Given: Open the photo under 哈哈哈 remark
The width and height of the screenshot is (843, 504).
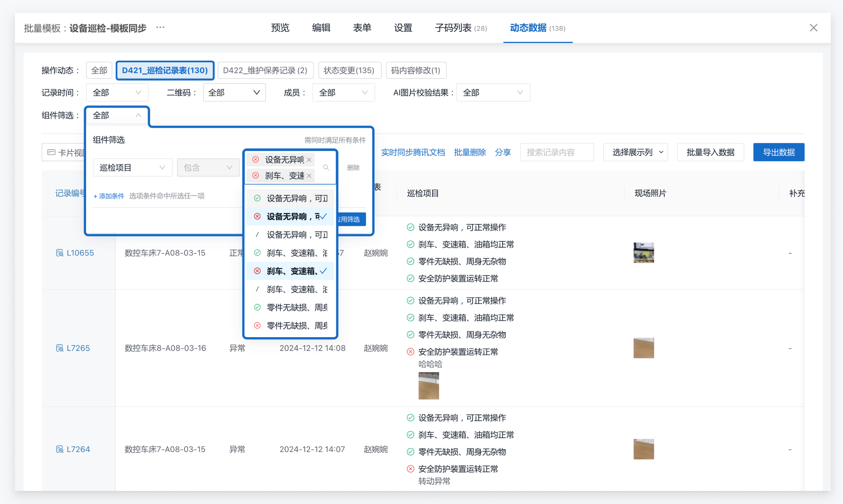Looking at the screenshot, I should pos(429,386).
